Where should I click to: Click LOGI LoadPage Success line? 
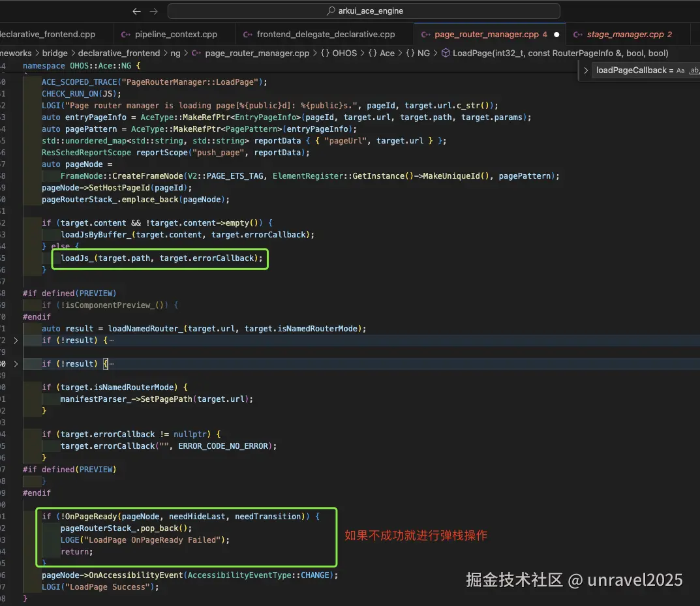point(100,587)
